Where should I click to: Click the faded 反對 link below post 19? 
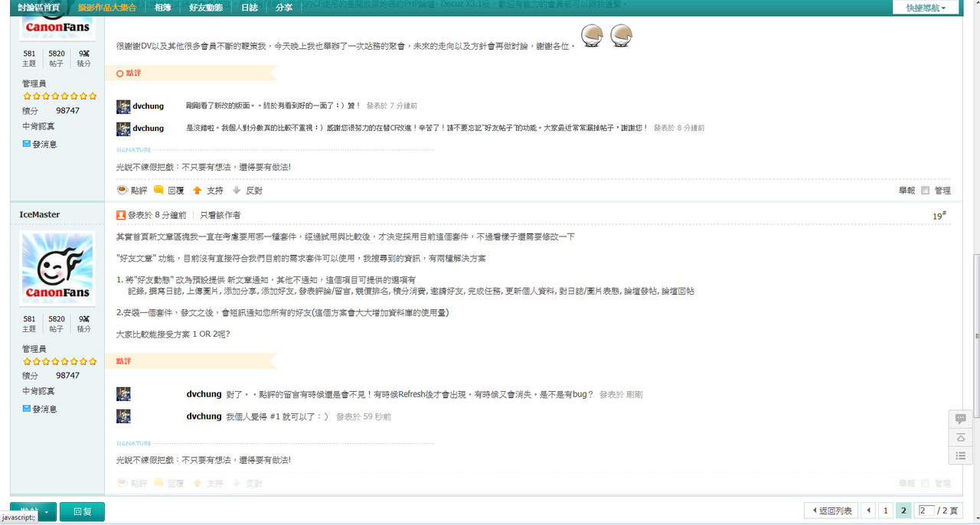pos(254,484)
